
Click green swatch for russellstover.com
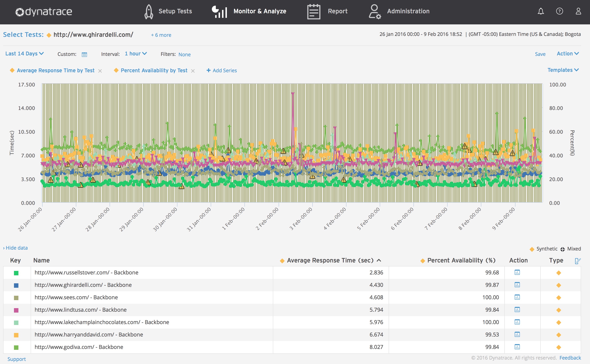point(16,273)
